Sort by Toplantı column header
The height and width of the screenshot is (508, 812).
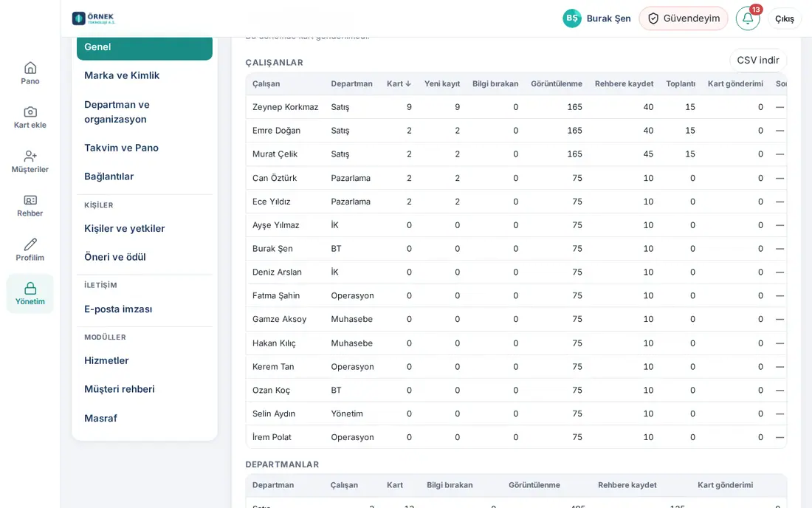(681, 84)
